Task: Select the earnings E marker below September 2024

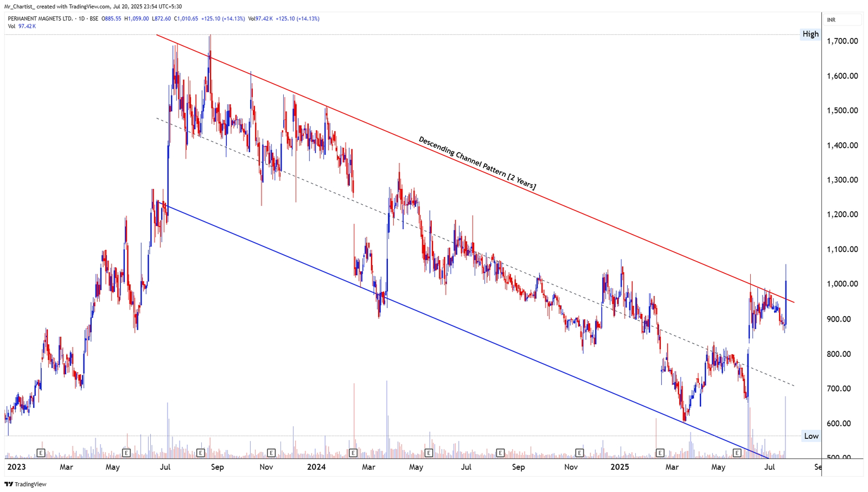Action: 499,452
